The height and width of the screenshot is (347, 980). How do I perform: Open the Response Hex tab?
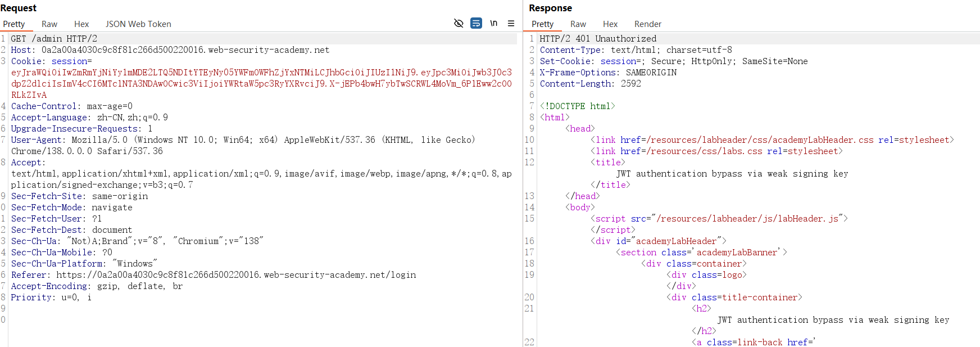coord(610,24)
